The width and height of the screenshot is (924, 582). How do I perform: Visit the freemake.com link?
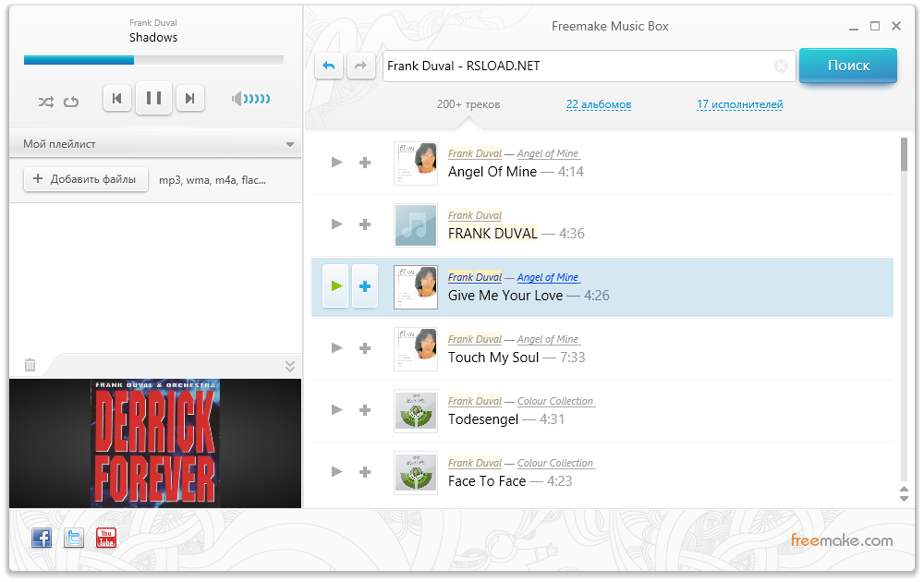[x=842, y=540]
